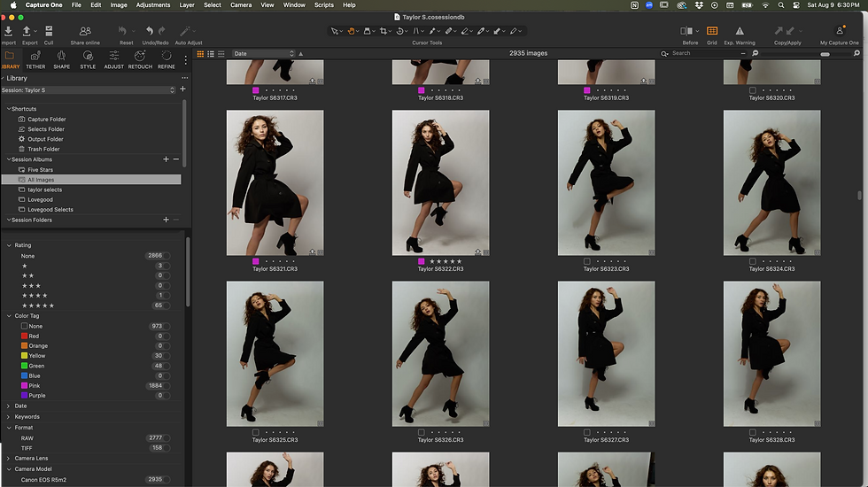Collapse the Rating filter group

[x=9, y=245]
